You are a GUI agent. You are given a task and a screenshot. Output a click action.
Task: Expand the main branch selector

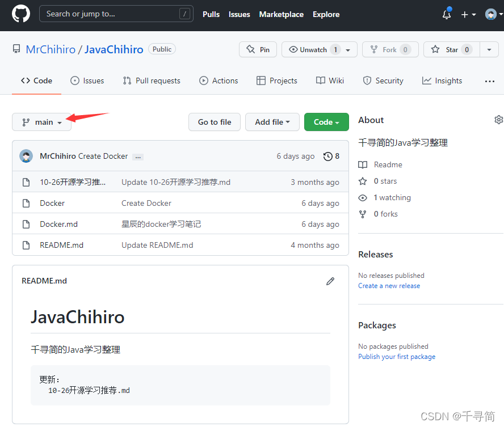click(42, 122)
